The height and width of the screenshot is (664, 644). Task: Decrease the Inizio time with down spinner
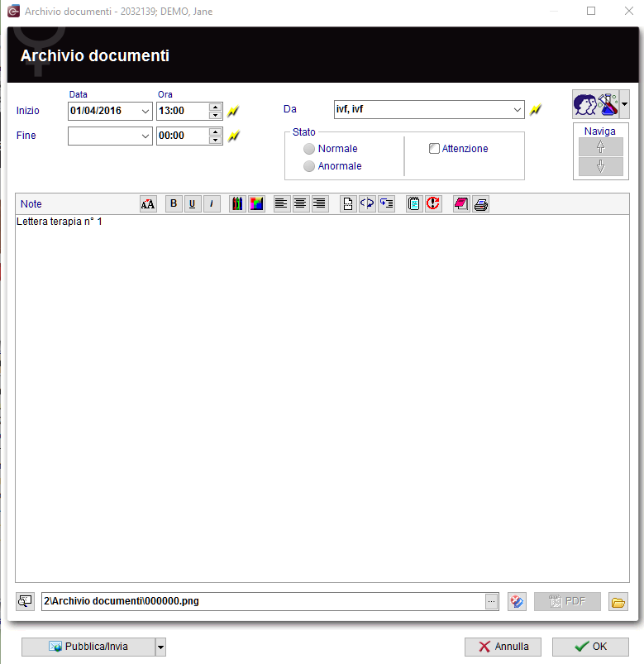[x=216, y=115]
